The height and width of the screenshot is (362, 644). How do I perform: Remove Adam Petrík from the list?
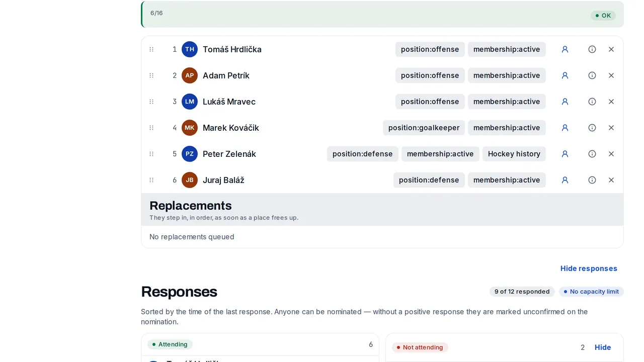click(x=611, y=75)
